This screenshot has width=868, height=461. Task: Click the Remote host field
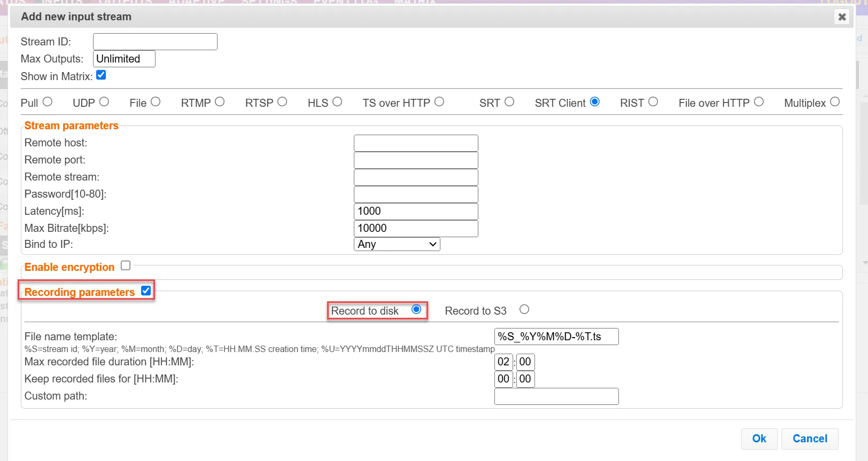pyautogui.click(x=416, y=143)
